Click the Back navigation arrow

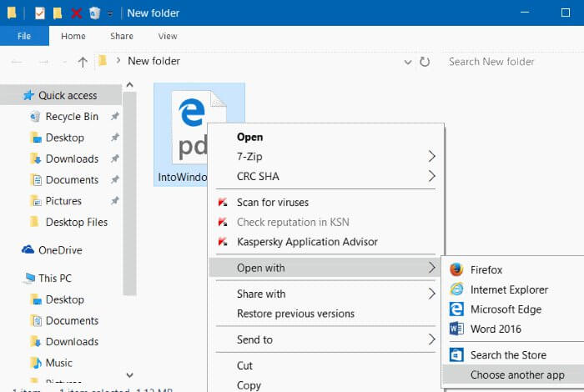[17, 62]
